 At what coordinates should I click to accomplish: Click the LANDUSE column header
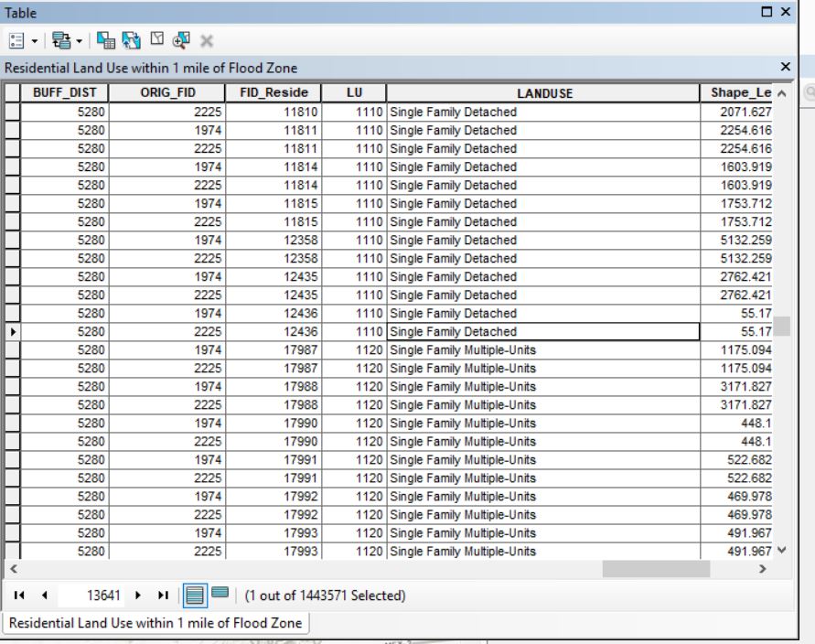tap(543, 93)
